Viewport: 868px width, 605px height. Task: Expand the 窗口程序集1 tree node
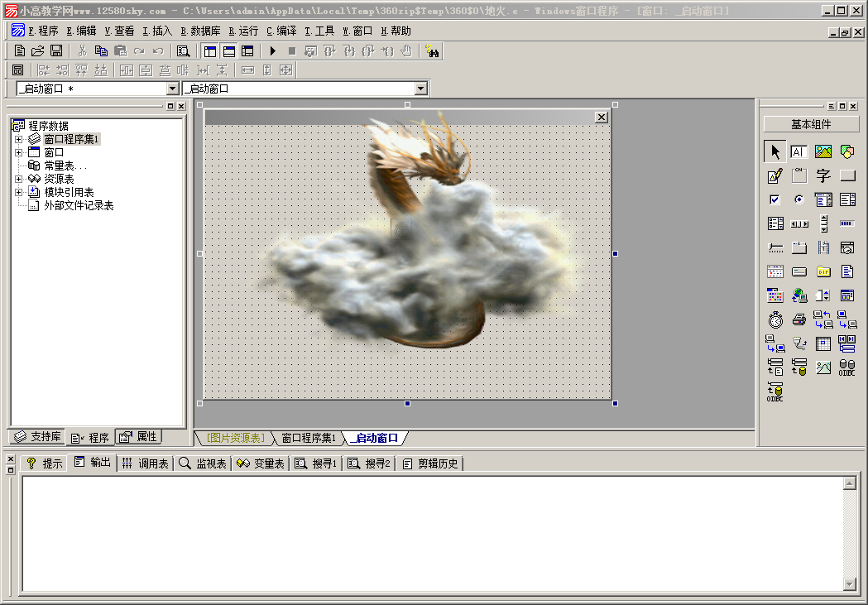coord(18,139)
